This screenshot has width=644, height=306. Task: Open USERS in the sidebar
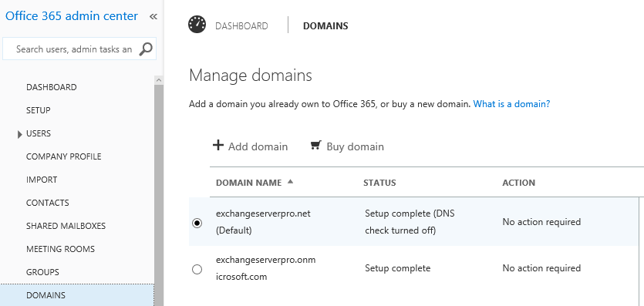[39, 133]
